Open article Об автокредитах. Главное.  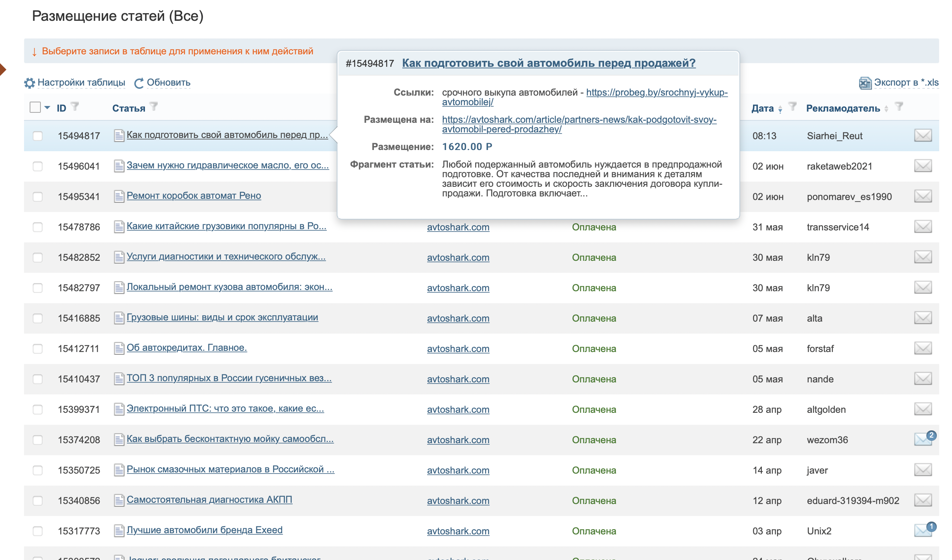pos(187,348)
